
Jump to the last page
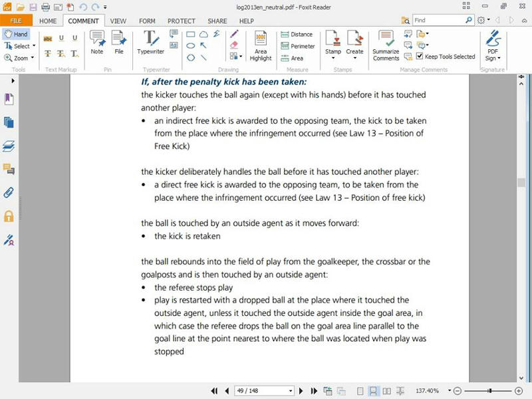coord(314,391)
